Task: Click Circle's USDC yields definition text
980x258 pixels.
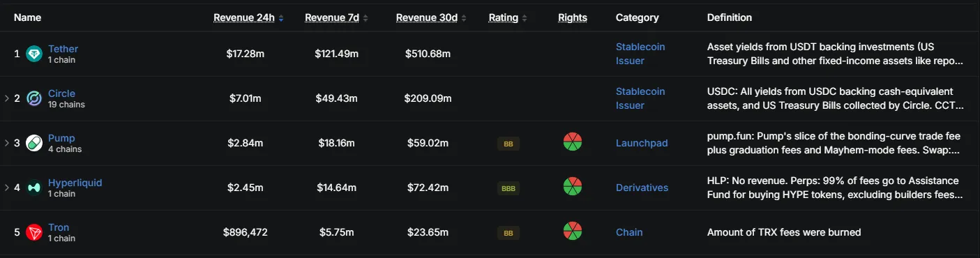Action: click(836, 98)
